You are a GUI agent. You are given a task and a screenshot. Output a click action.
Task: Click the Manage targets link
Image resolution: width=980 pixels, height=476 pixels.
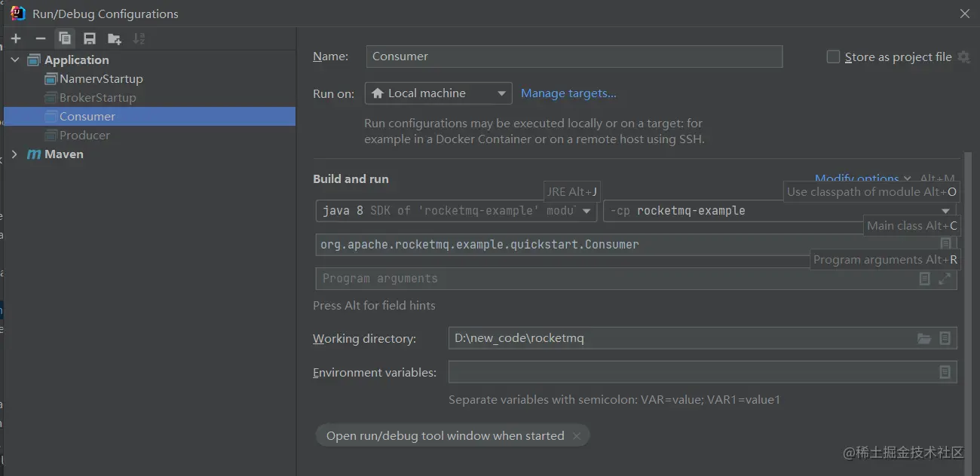tap(568, 93)
